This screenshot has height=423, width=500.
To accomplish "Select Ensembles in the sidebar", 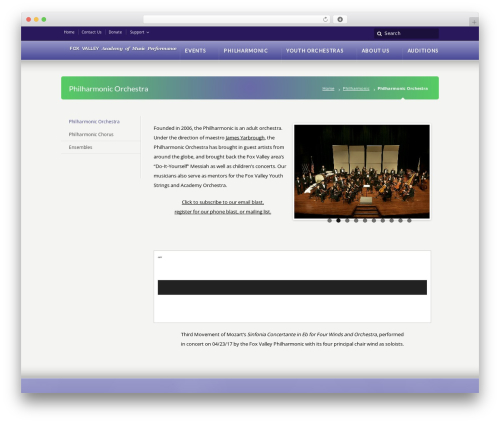I will [x=80, y=147].
